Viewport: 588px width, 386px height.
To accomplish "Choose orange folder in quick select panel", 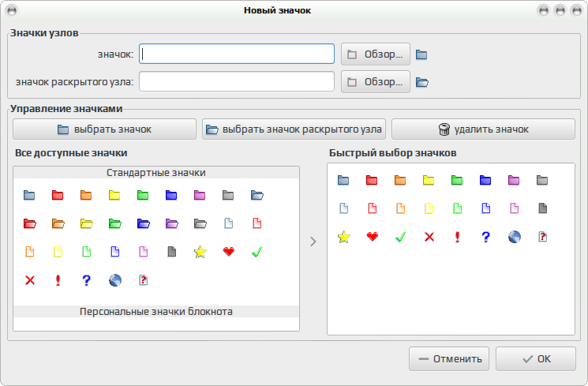I will pyautogui.click(x=400, y=181).
